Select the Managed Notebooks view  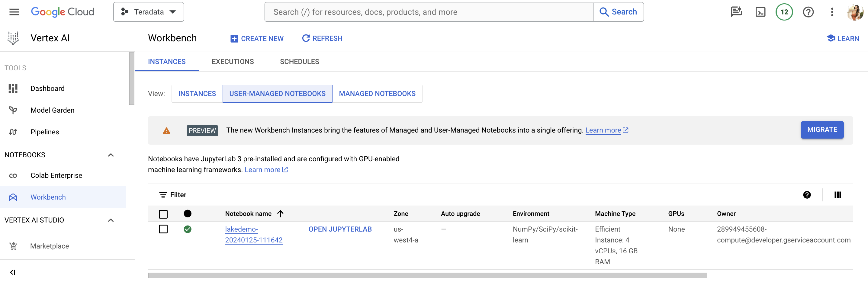click(x=377, y=94)
